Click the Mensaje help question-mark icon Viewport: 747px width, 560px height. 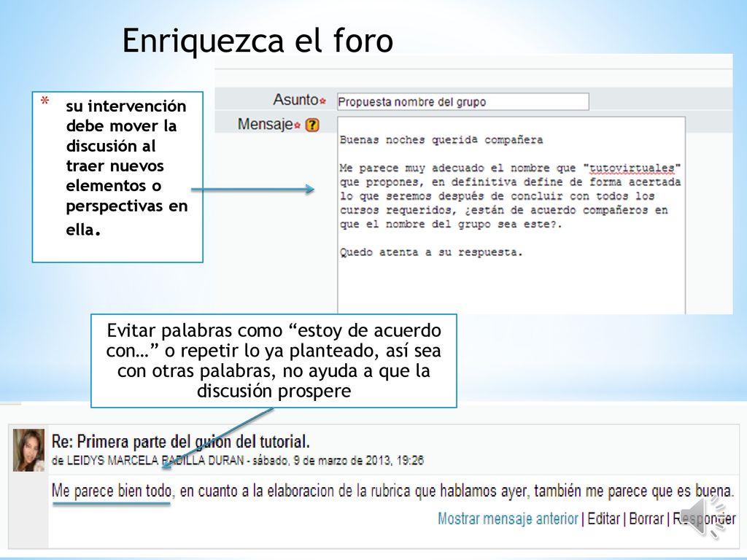tap(312, 125)
